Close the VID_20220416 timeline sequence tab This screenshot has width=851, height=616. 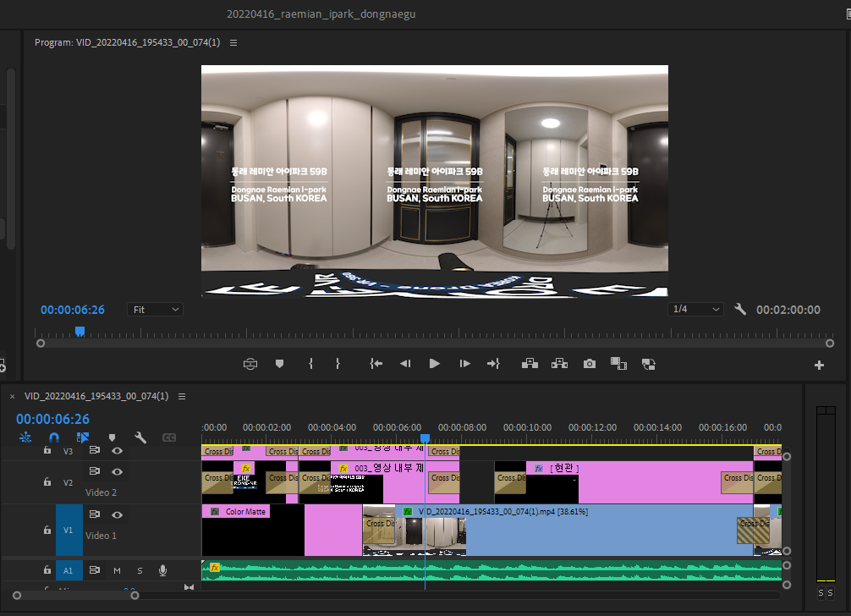tap(12, 397)
